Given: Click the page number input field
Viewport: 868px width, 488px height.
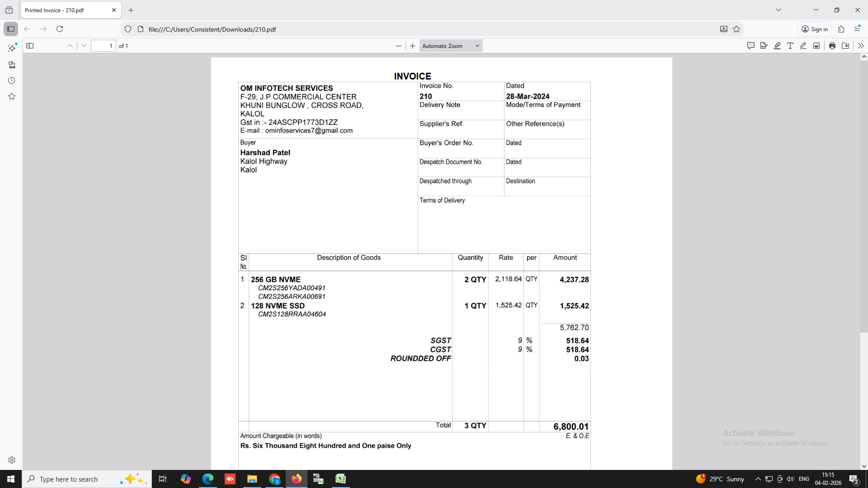Looking at the screenshot, I should [x=104, y=46].
